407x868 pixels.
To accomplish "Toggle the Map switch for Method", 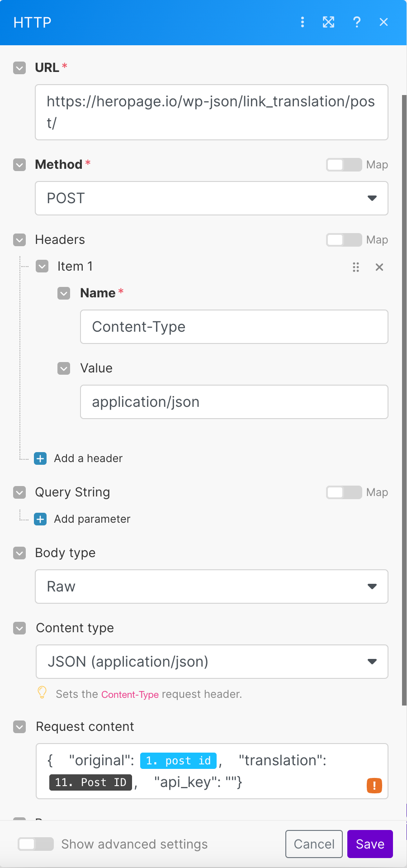I will point(344,165).
